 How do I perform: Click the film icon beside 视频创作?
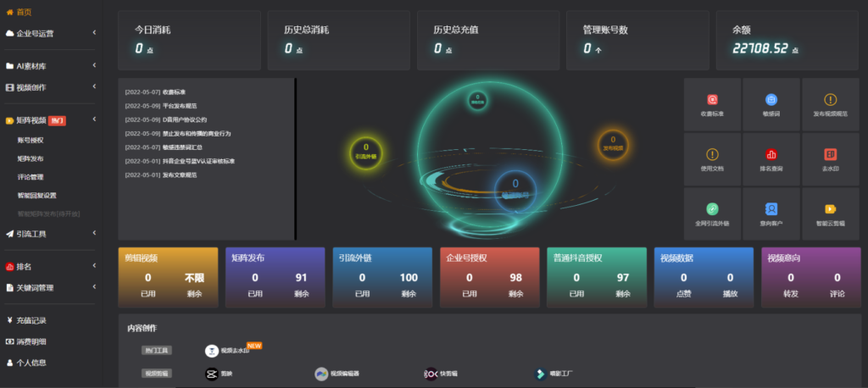(x=9, y=87)
